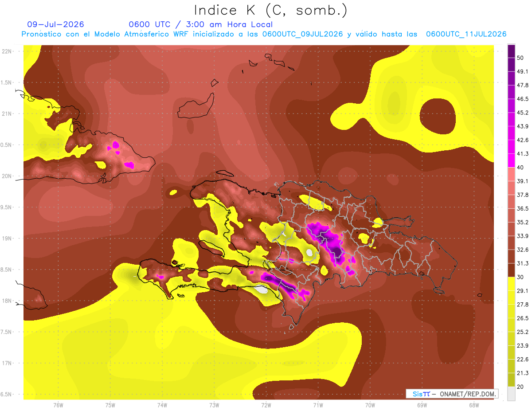Image resolution: width=532 pixels, height=411 pixels.
Task: Click the color scale value "50"
Action: [521, 58]
